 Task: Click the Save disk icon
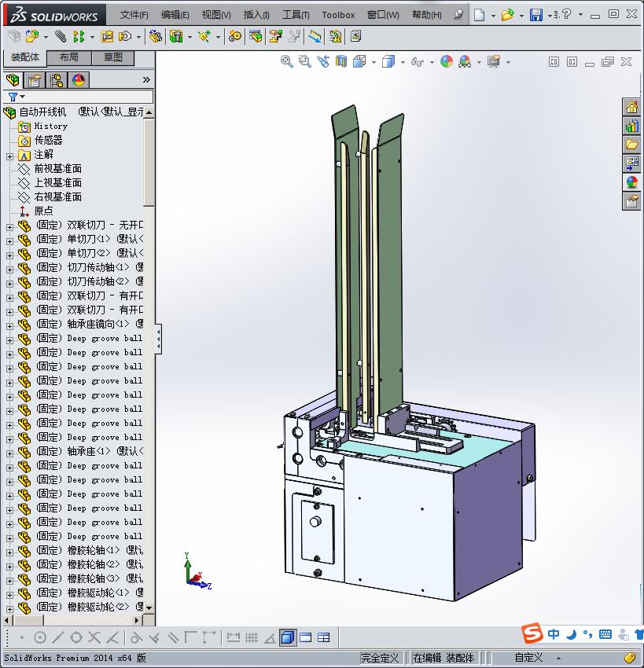coord(535,15)
